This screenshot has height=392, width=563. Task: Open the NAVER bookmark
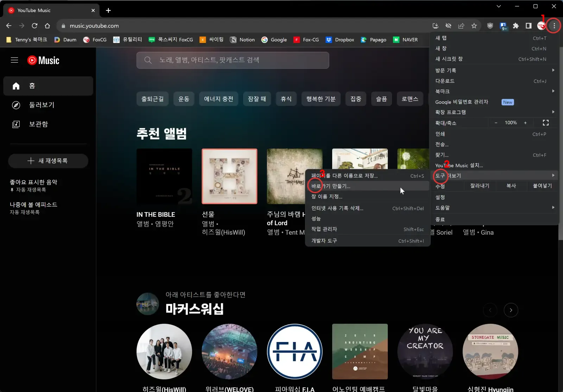coord(405,40)
